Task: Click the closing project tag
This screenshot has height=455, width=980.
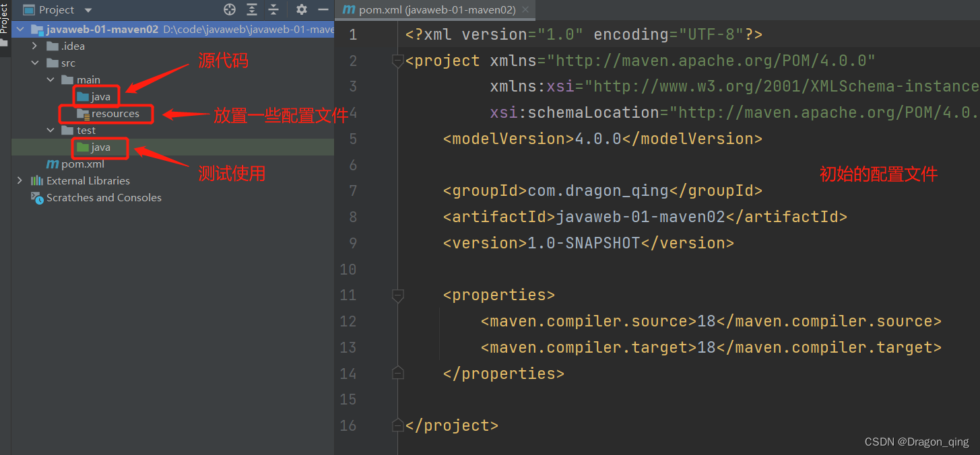Action: click(452, 425)
